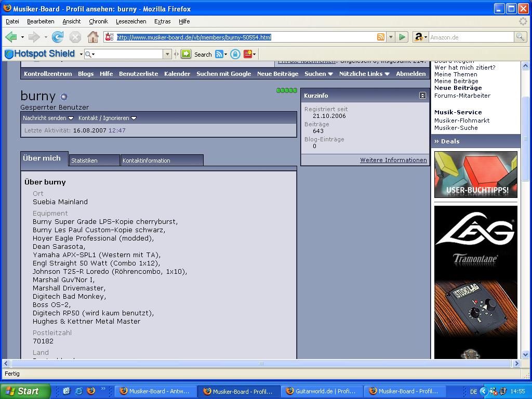Click the Amazon search engine icon
This screenshot has height=399, width=532.
pyautogui.click(x=419, y=37)
